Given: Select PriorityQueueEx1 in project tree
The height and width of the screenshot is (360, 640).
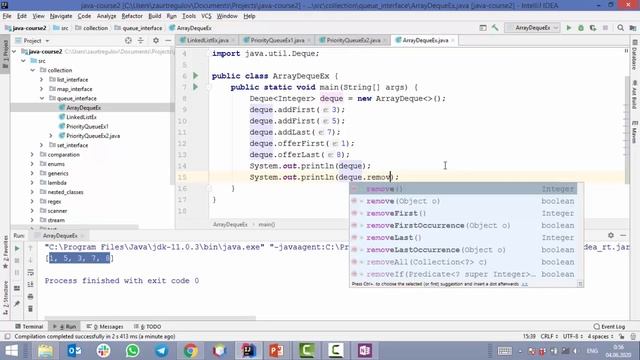Looking at the screenshot, I should [87, 127].
